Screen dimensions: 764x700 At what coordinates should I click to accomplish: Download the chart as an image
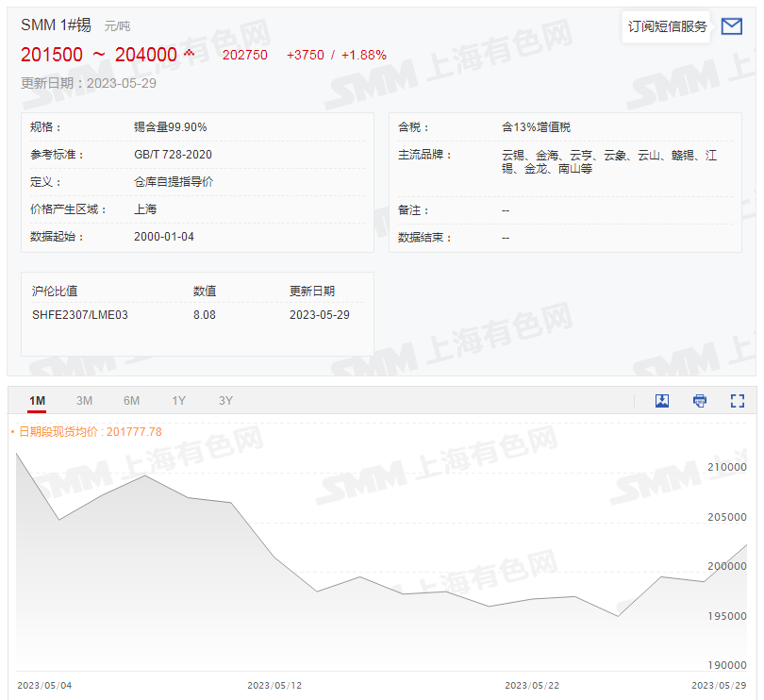pos(662,401)
